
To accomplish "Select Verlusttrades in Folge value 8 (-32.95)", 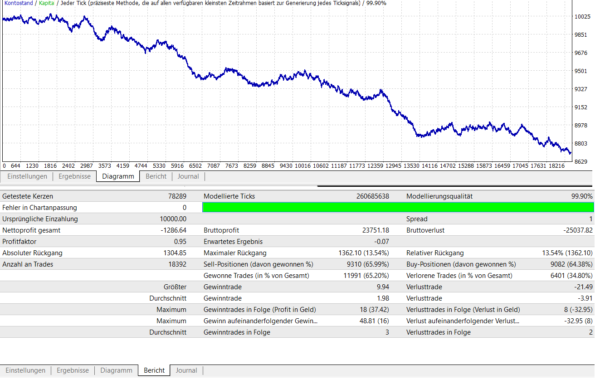I will click(578, 309).
